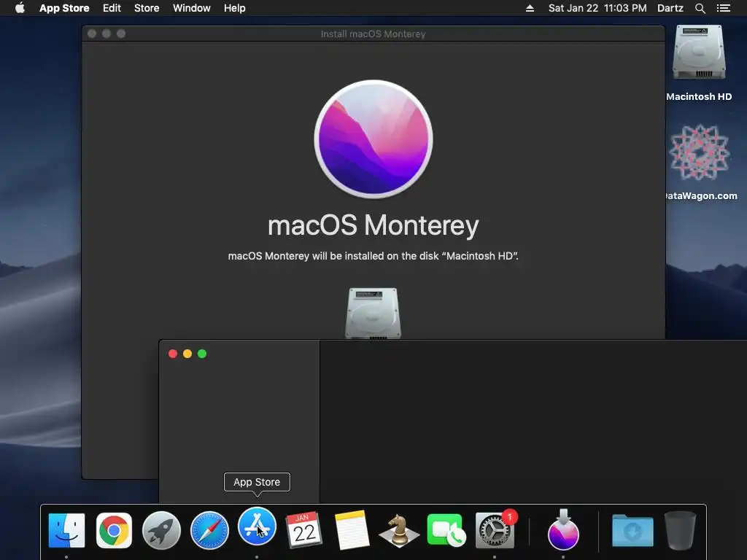Click the date and time in menu bar
Image resolution: width=747 pixels, height=560 pixels.
pos(597,8)
